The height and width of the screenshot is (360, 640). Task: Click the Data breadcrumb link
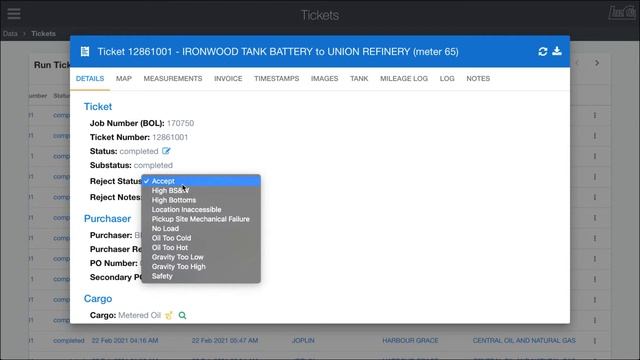(x=10, y=33)
